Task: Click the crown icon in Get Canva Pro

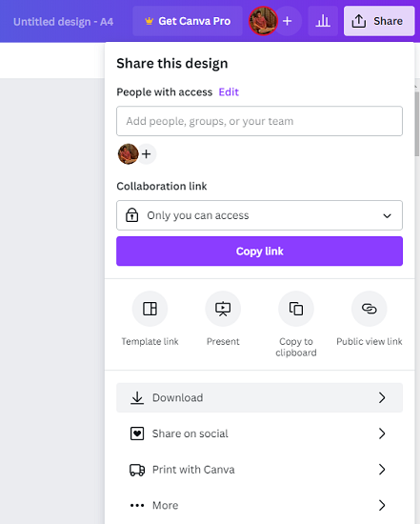Action: 149,21
